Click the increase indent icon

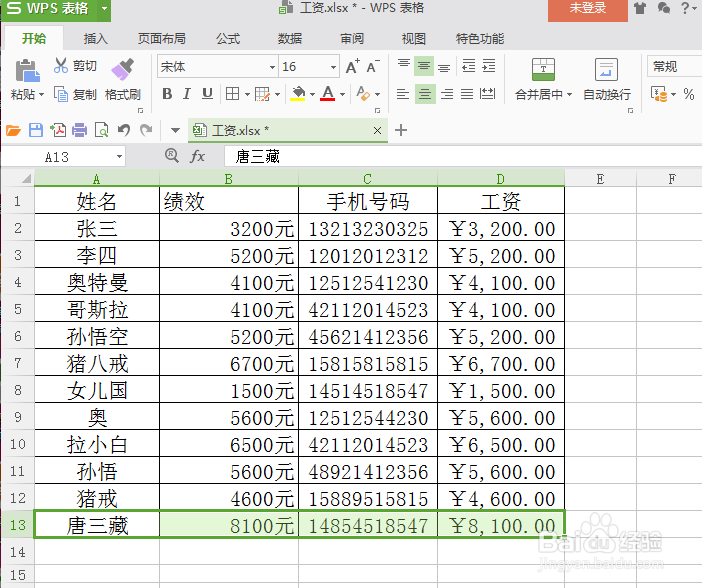click(488, 66)
